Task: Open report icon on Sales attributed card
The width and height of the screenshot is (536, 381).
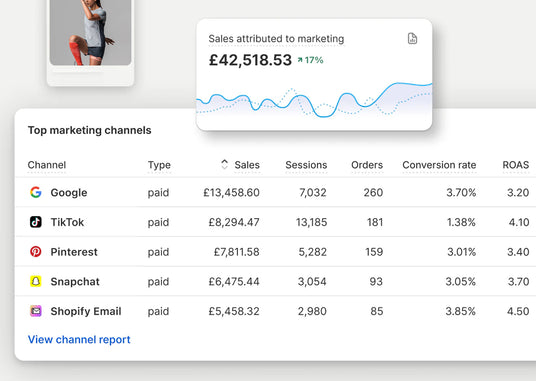Action: 412,39
